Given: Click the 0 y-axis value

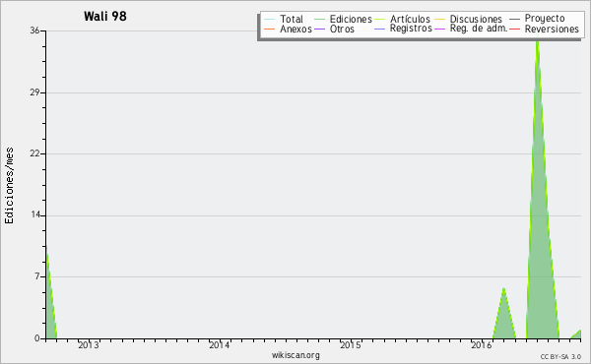Looking at the screenshot, I should point(37,338).
